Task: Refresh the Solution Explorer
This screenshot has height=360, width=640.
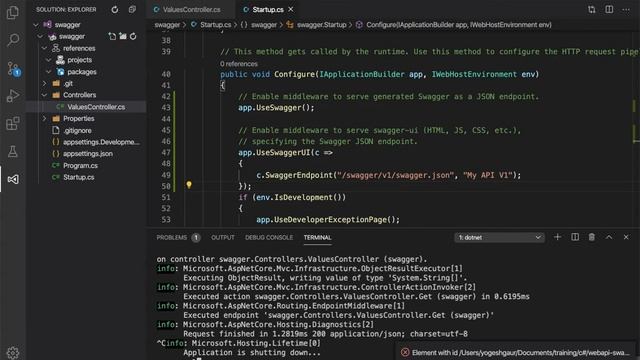Action: [x=115, y=9]
